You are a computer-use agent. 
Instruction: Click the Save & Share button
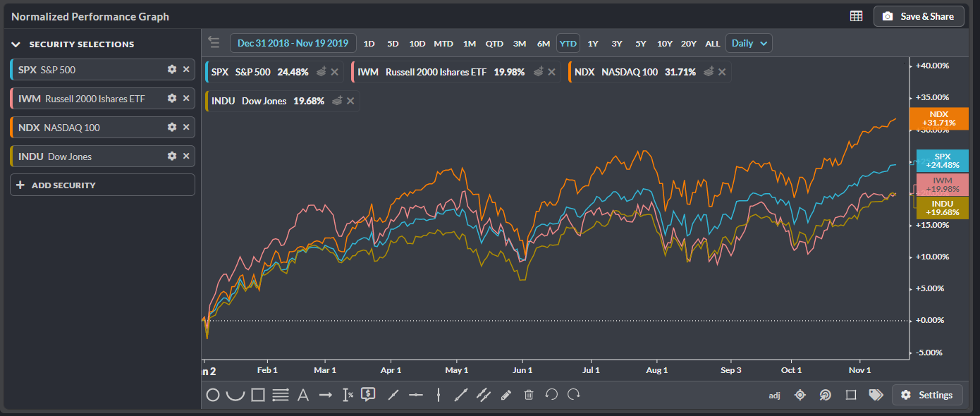click(x=919, y=16)
